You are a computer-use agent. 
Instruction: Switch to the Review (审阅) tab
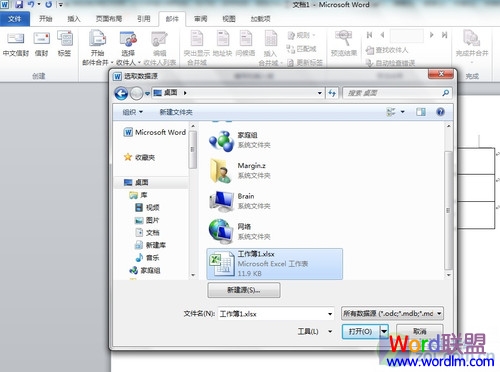pyautogui.click(x=201, y=19)
